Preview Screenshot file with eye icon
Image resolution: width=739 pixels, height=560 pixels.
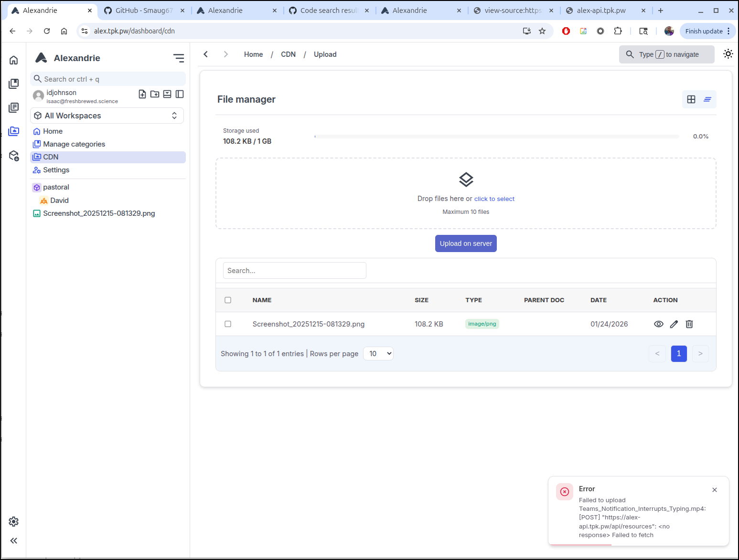pos(658,324)
